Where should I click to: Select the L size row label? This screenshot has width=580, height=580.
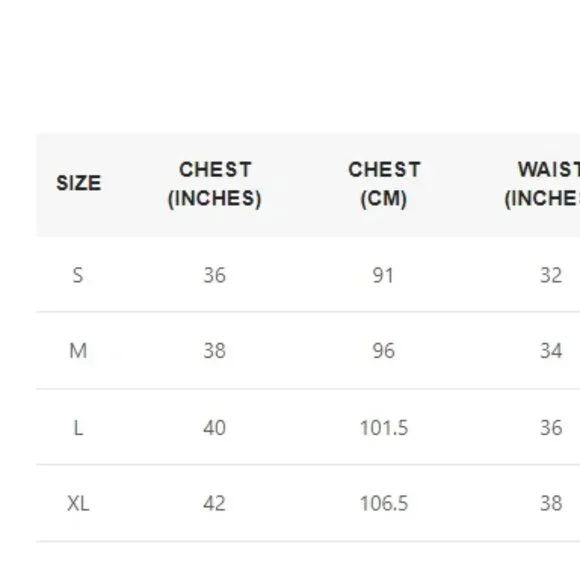[78, 428]
